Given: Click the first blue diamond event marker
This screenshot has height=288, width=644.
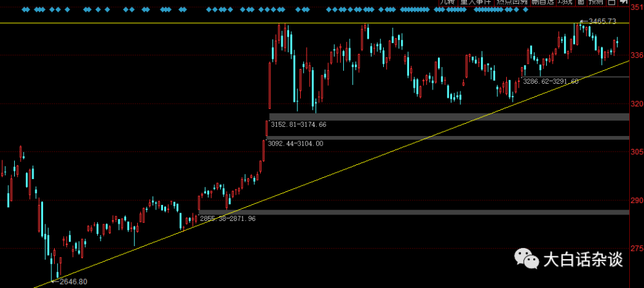Looking at the screenshot, I should tap(23, 10).
